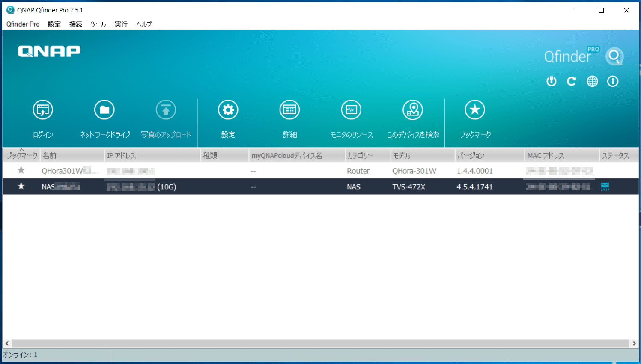Toggle bookmark star for QHora301W row
The image size is (641, 364).
[21, 170]
